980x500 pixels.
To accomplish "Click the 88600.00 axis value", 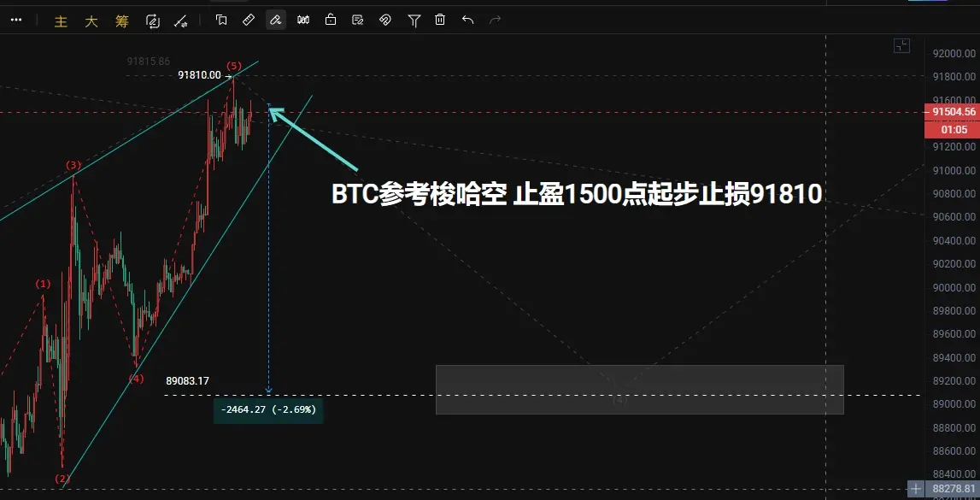I will pos(954,451).
